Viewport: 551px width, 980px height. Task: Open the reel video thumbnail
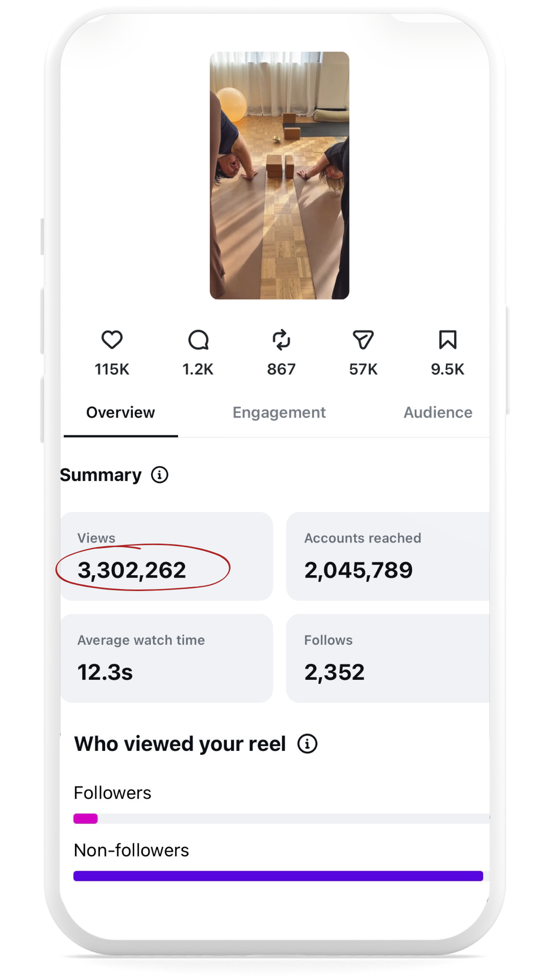tap(280, 175)
